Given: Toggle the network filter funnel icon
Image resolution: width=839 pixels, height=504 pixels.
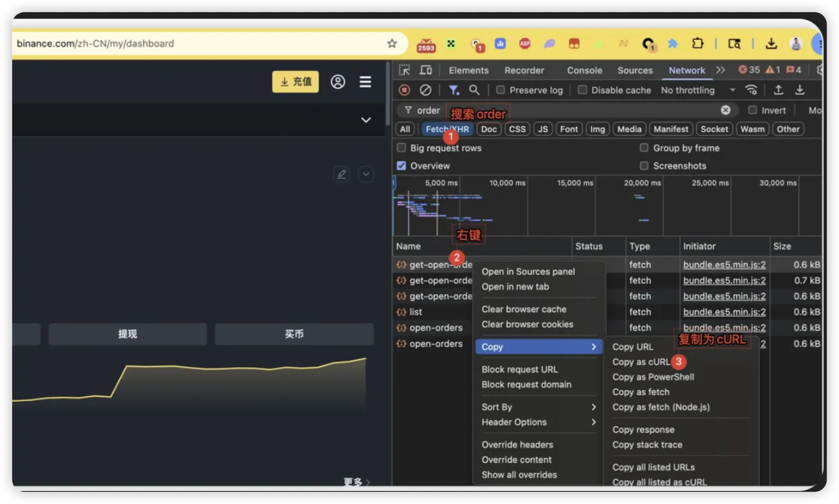Looking at the screenshot, I should (x=454, y=90).
